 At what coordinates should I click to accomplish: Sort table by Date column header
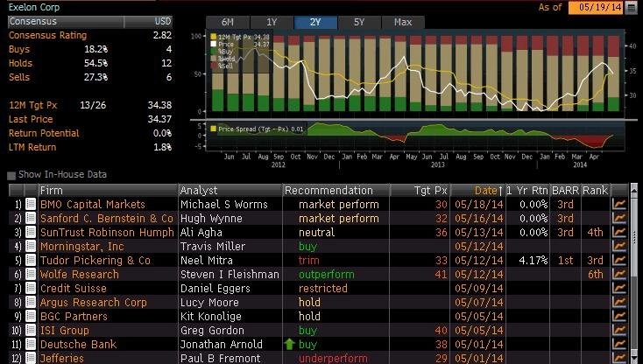[x=477, y=191]
